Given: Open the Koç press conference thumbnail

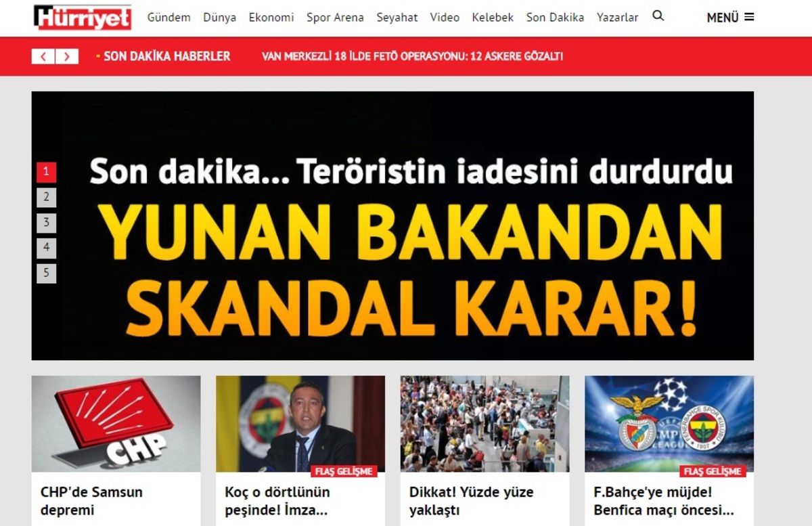Looking at the screenshot, I should click(x=300, y=424).
